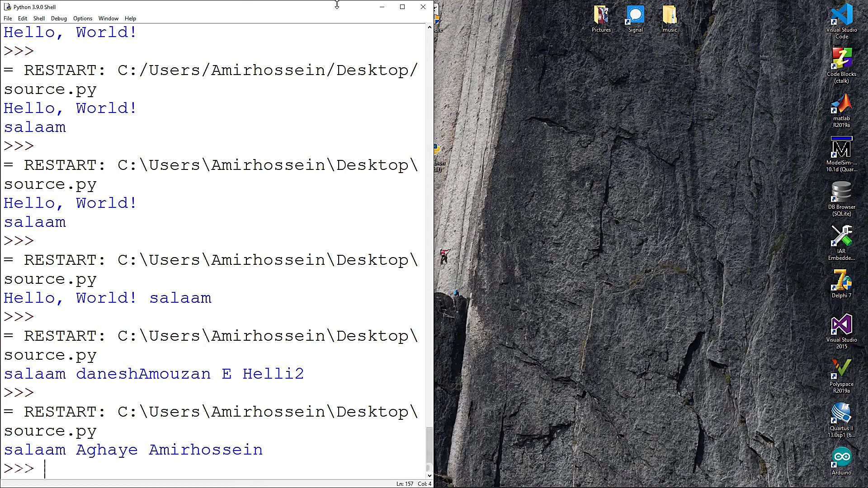Open the File menu
The width and height of the screenshot is (868, 488).
[x=8, y=19]
